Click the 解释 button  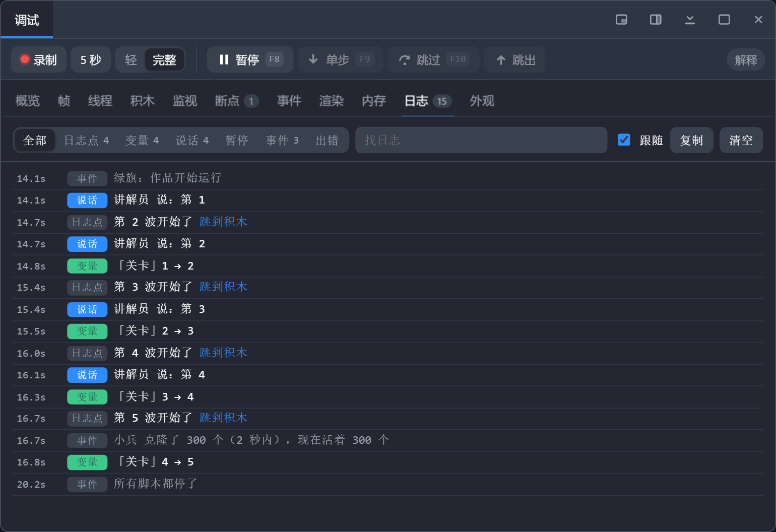tap(746, 60)
